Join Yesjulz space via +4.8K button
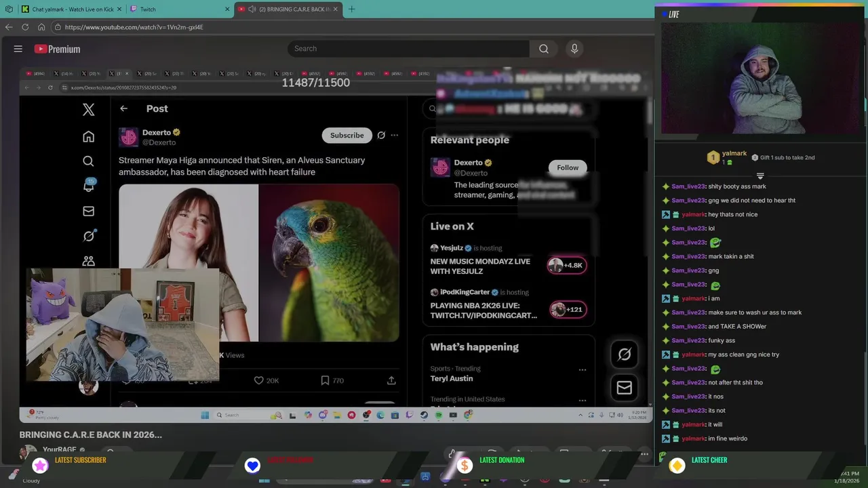Image resolution: width=868 pixels, height=488 pixels. (x=567, y=265)
